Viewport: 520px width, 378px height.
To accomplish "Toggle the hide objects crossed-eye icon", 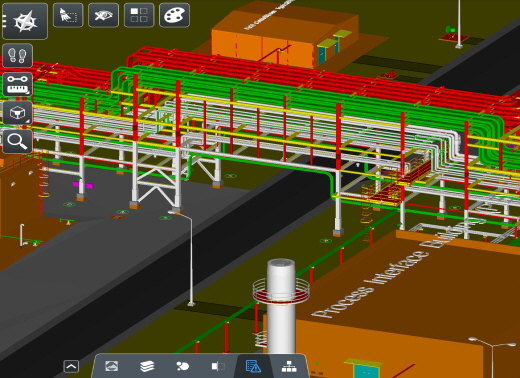I will [x=103, y=15].
